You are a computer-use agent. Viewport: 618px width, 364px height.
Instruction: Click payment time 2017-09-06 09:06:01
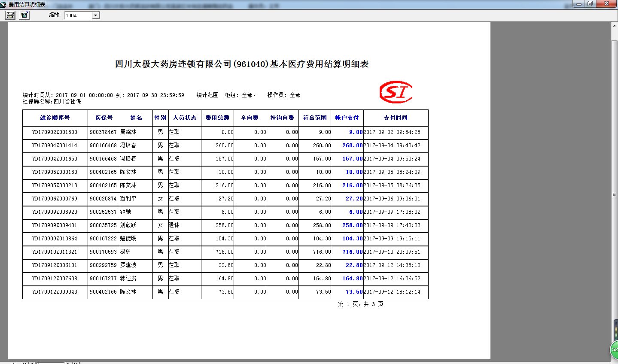[392, 199]
